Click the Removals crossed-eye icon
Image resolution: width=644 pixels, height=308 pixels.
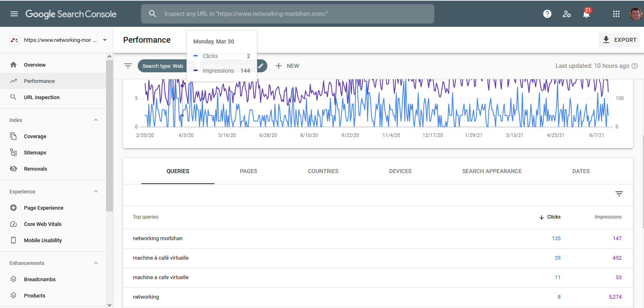click(x=13, y=169)
